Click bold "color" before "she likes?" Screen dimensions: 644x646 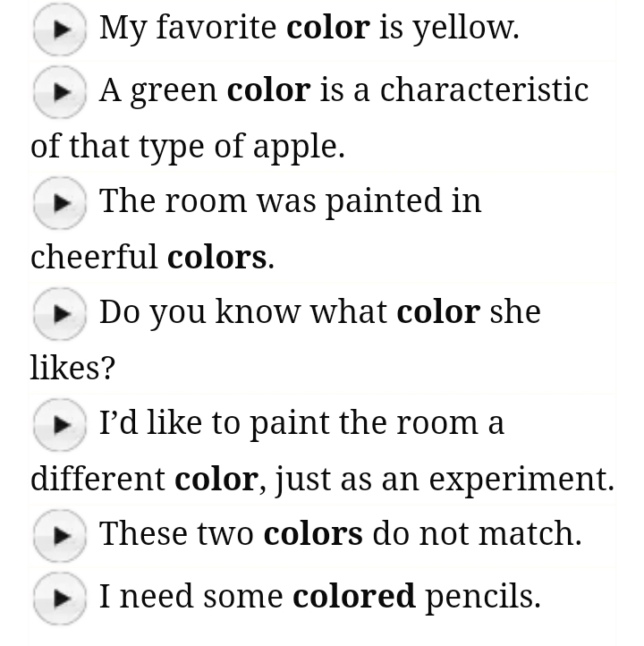(x=438, y=312)
